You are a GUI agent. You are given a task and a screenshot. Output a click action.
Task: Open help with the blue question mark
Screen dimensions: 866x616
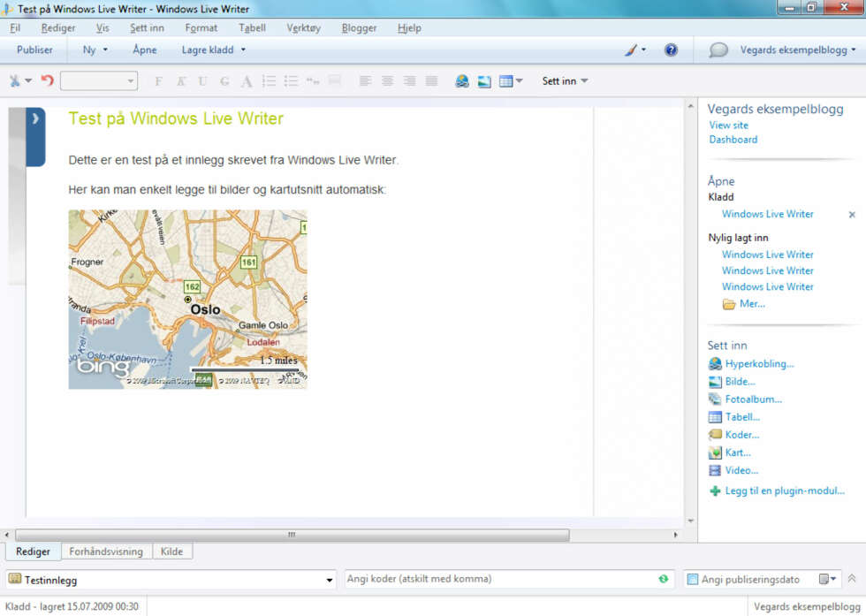671,50
